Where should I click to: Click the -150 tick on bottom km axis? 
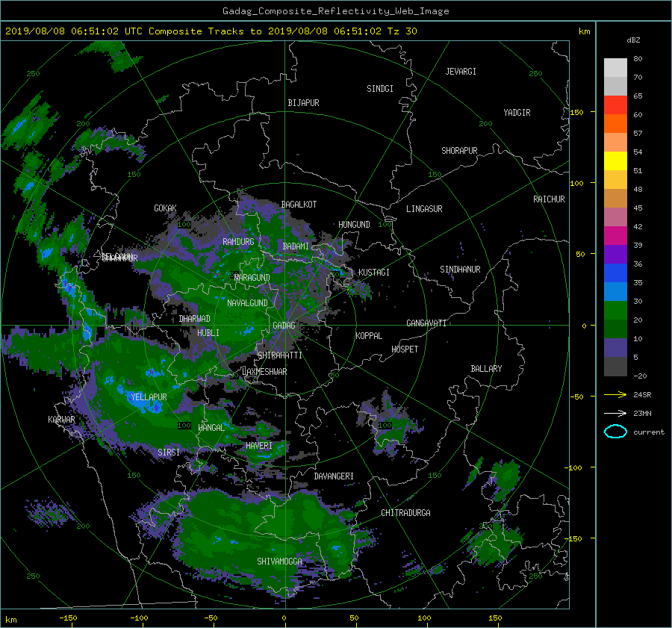(68, 618)
